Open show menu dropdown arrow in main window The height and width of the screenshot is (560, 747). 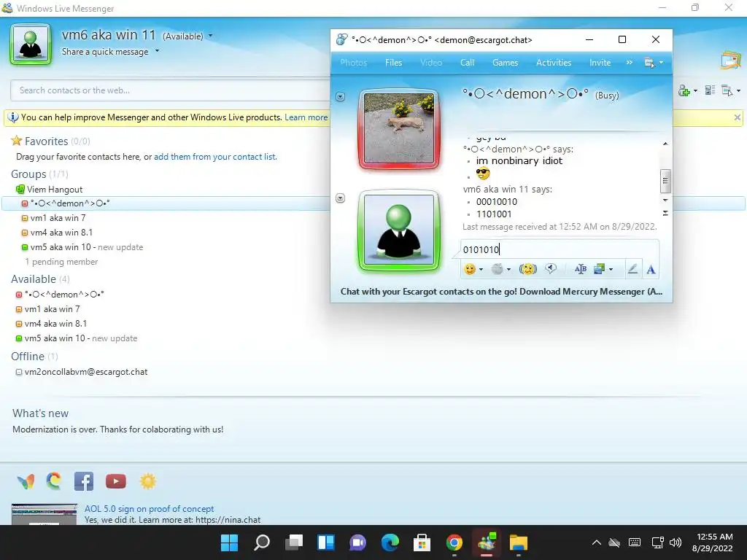[738, 90]
